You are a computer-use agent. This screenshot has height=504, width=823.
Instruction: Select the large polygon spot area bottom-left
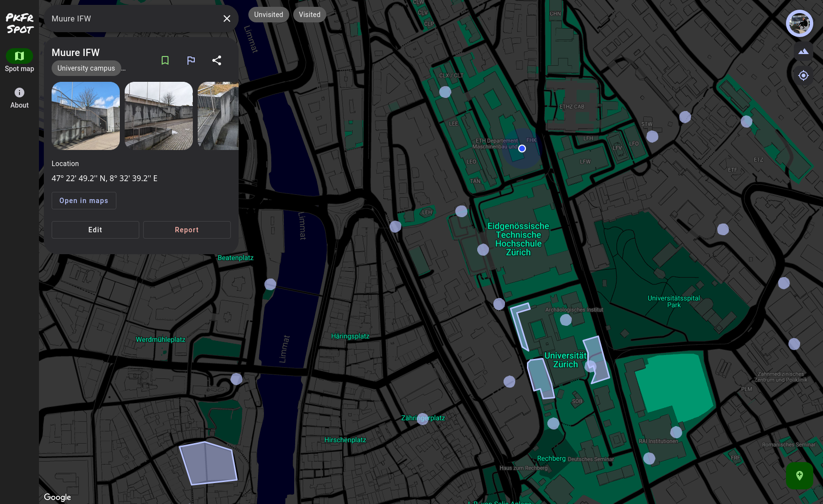[208, 463]
